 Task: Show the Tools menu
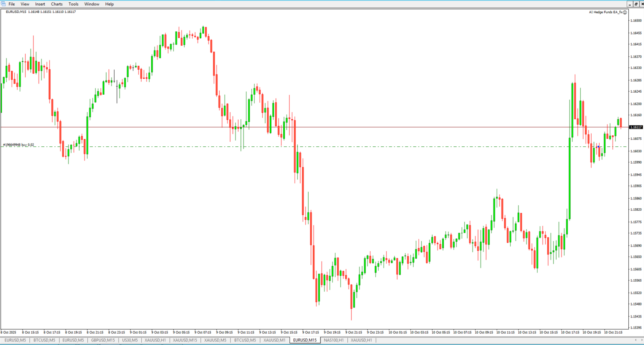pos(73,4)
